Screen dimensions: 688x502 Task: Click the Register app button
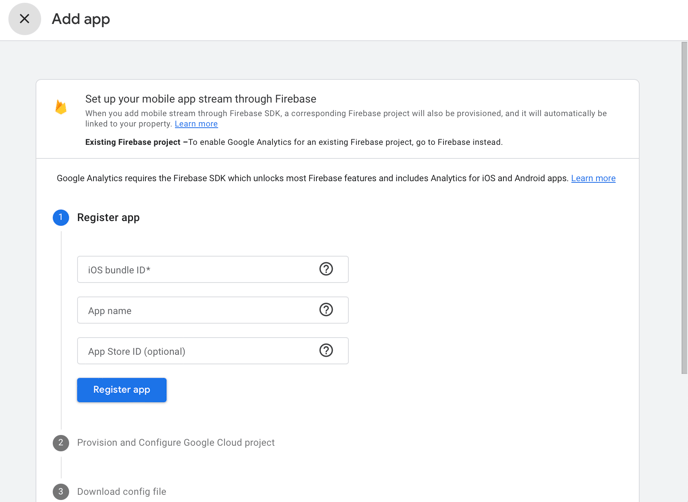click(x=122, y=390)
